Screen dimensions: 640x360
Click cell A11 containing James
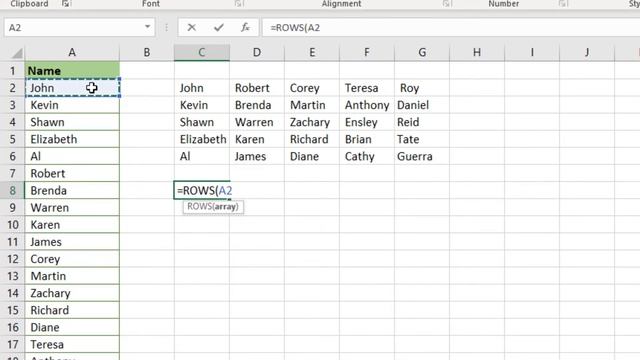pyautogui.click(x=72, y=242)
